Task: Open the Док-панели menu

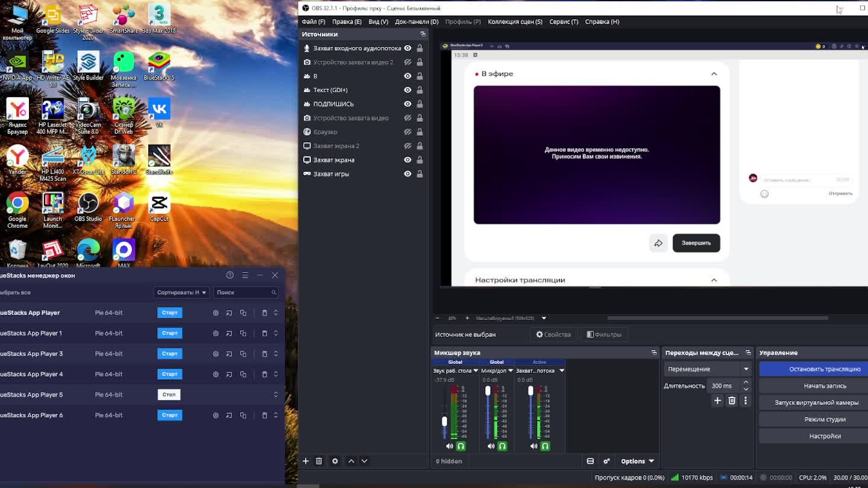Action: coord(417,22)
